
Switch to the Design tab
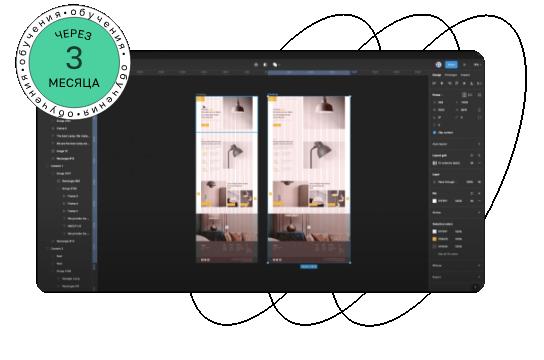coord(436,75)
